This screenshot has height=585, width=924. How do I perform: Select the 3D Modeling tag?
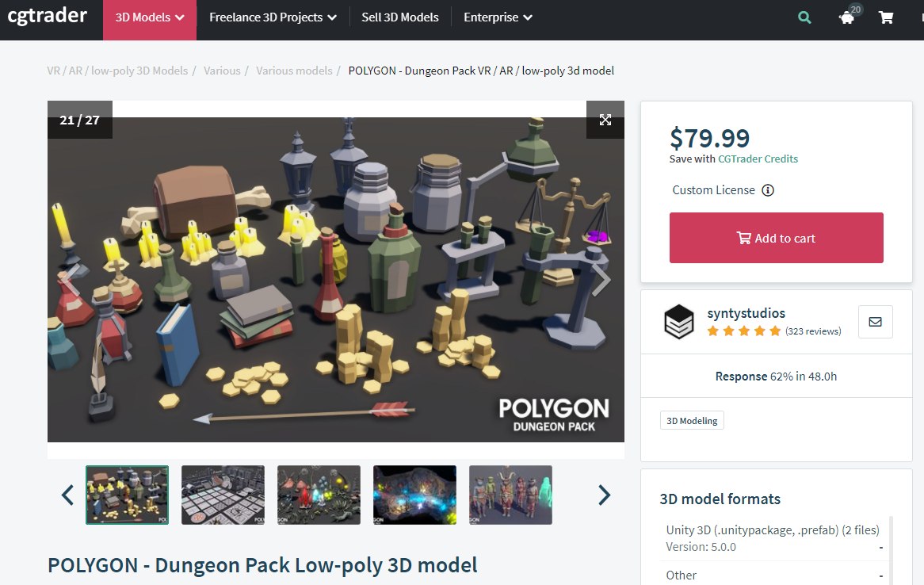click(x=692, y=420)
